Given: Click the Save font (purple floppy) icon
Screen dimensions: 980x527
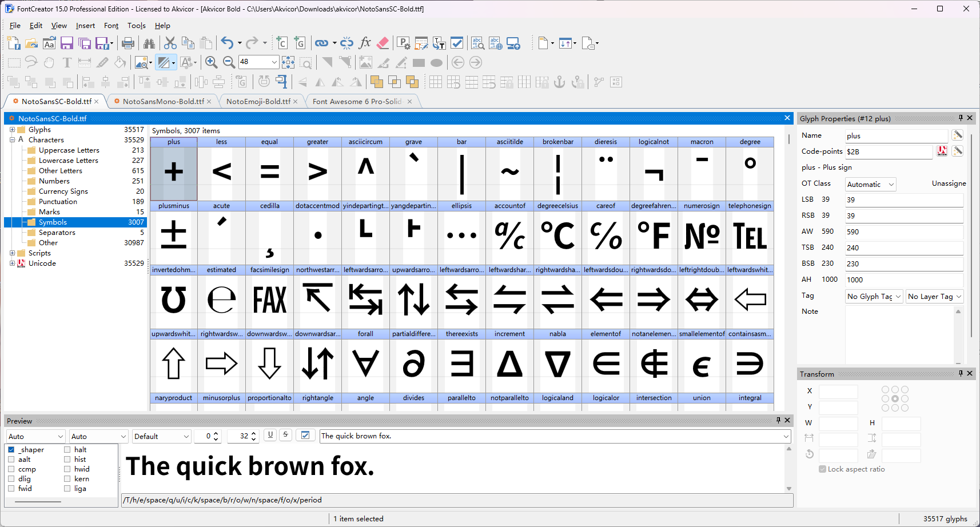Looking at the screenshot, I should [67, 43].
